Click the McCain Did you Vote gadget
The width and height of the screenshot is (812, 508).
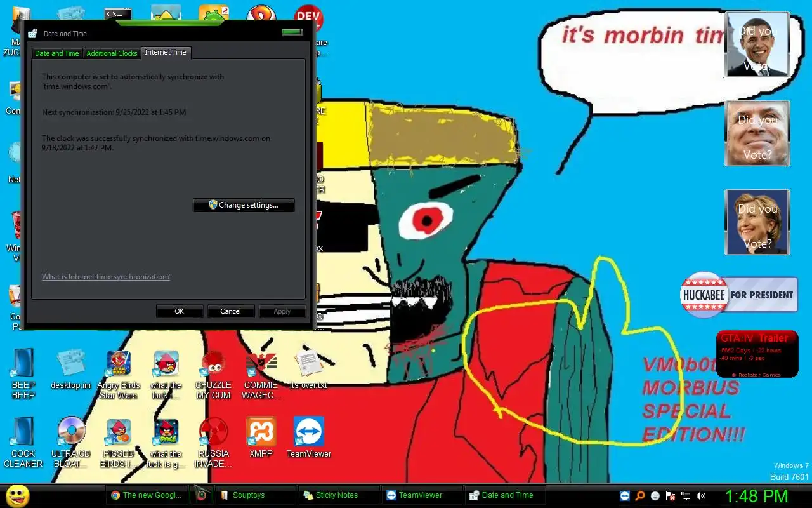tap(757, 133)
